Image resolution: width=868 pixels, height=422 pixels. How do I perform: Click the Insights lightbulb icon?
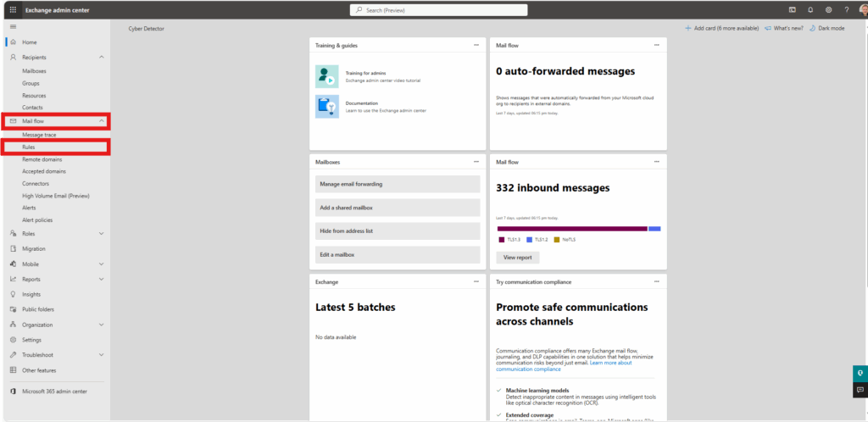click(x=14, y=294)
